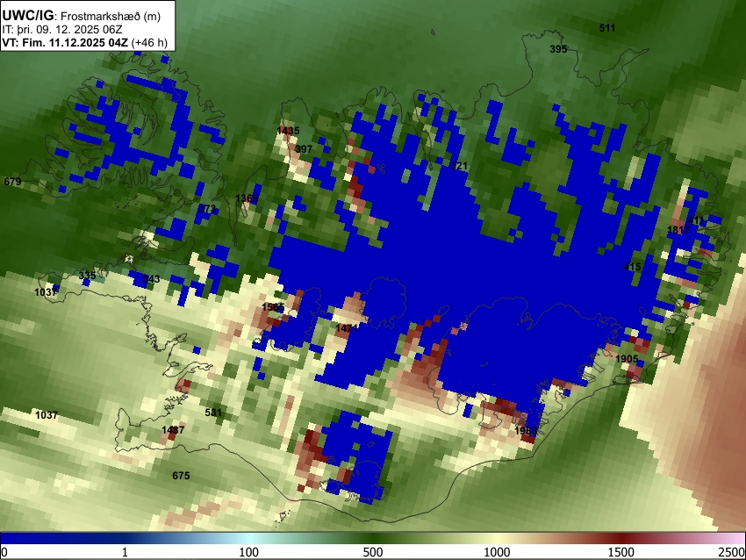Click the map value label 335
Screen dimensions: 746x560
pyautogui.click(x=87, y=276)
